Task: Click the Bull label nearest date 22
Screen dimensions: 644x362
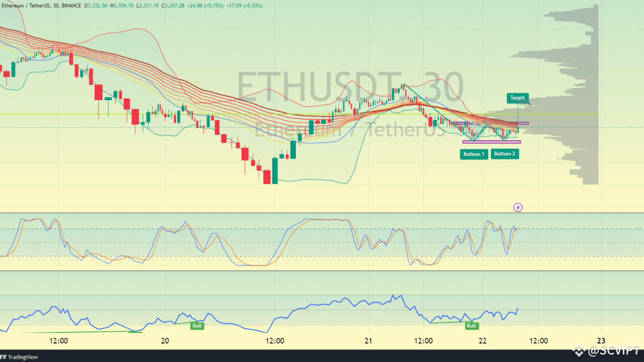Action: tap(471, 326)
